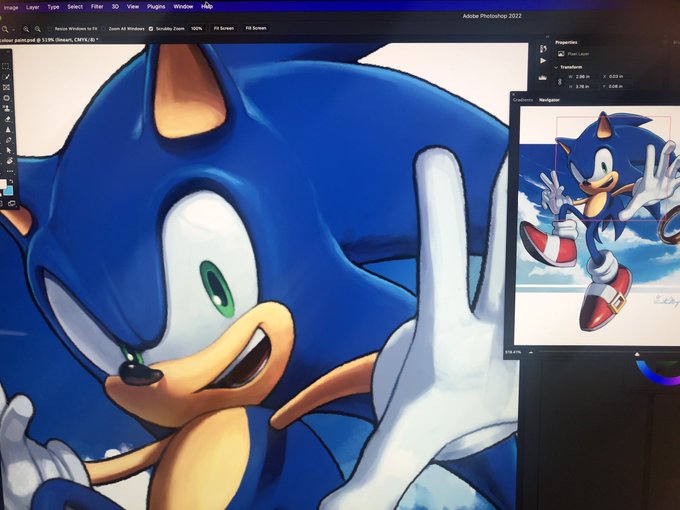Click the color wheel hue ring
Viewport: 680px width, 510px height.
click(652, 377)
